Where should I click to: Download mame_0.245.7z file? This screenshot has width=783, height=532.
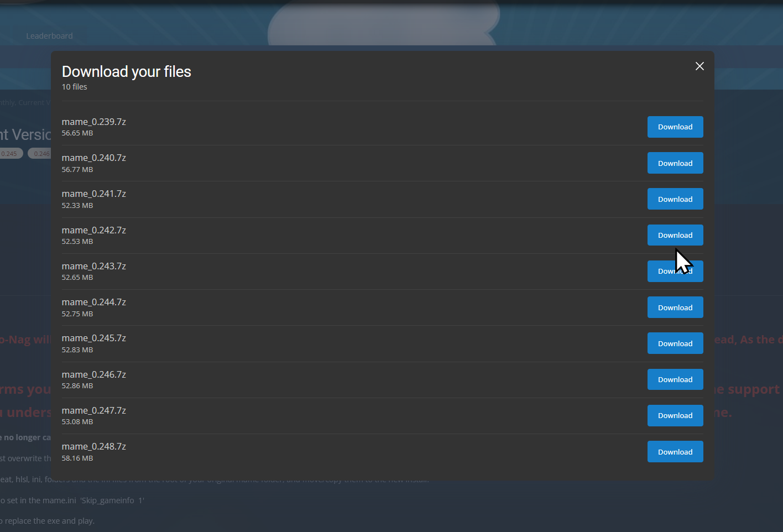pos(675,343)
